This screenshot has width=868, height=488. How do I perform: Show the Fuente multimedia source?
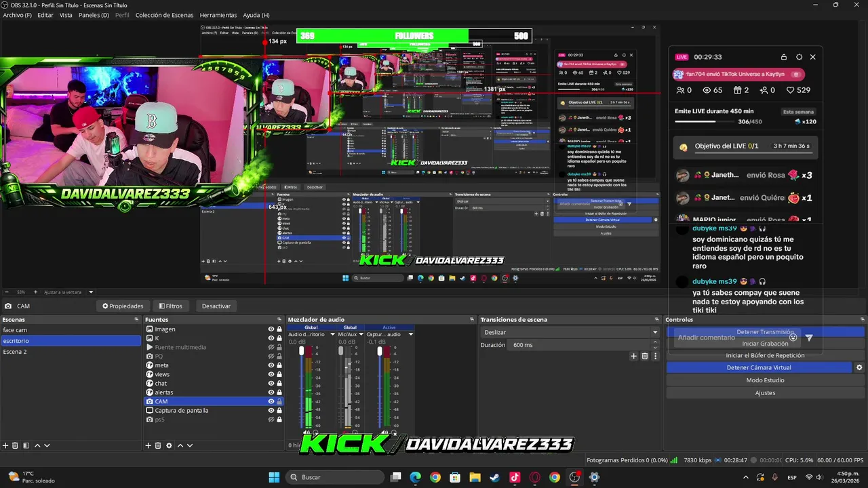pos(271,347)
